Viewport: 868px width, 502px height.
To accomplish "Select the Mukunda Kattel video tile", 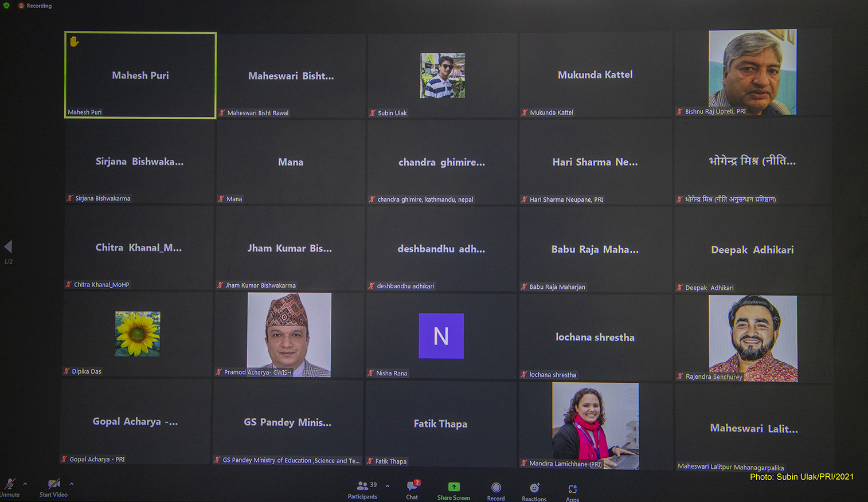I will coord(595,75).
